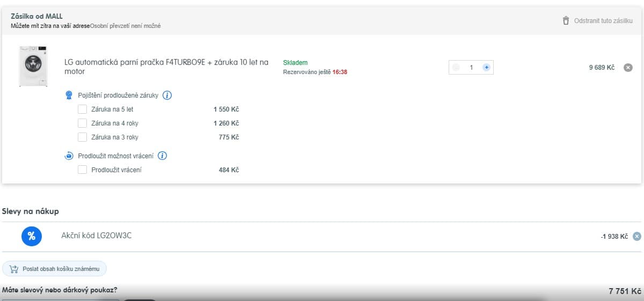This screenshot has width=644, height=301.
Task: Remove the LG washing machine with X icon
Action: [x=628, y=68]
